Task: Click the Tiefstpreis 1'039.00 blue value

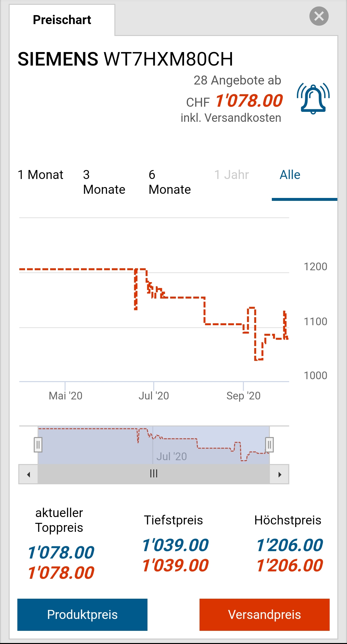Action: tap(175, 545)
